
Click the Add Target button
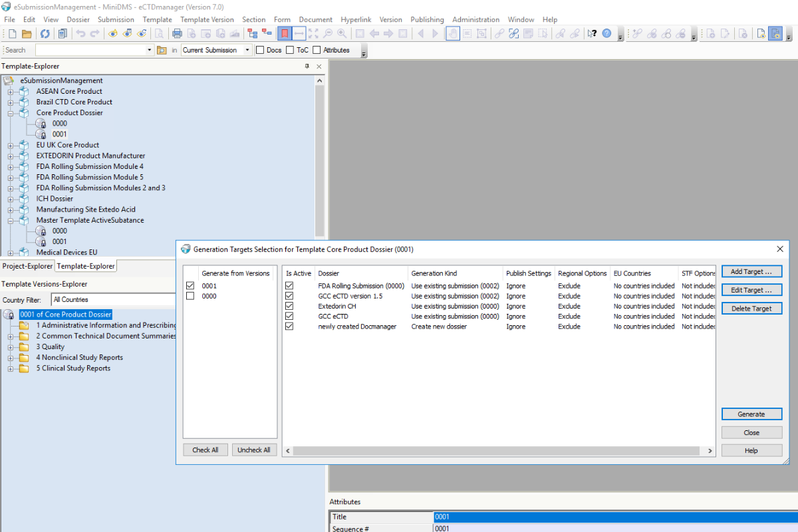pyautogui.click(x=751, y=271)
